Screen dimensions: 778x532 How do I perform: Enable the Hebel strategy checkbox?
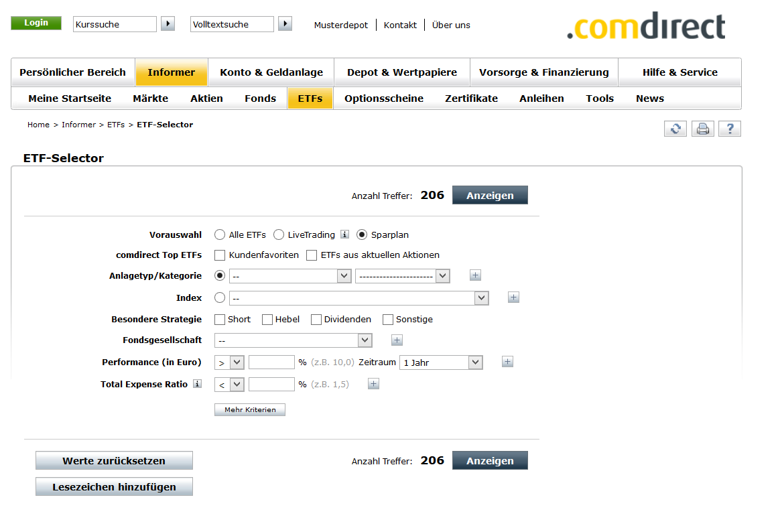pyautogui.click(x=267, y=320)
